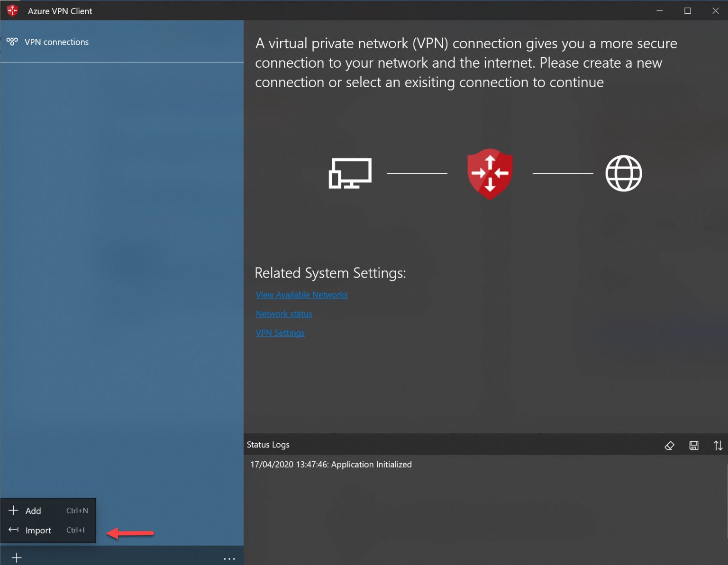Clear the status logs using the eraser icon
Image resolution: width=728 pixels, height=565 pixels.
pyautogui.click(x=670, y=445)
